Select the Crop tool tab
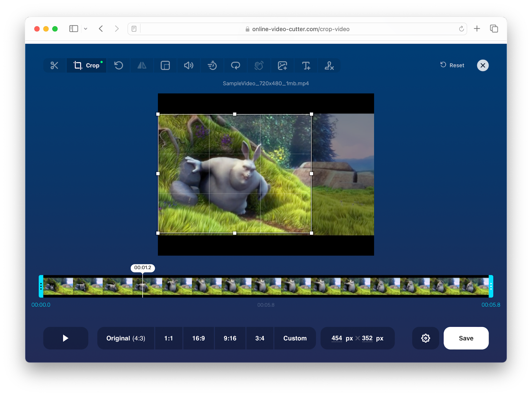This screenshot has width=532, height=396. (86, 66)
